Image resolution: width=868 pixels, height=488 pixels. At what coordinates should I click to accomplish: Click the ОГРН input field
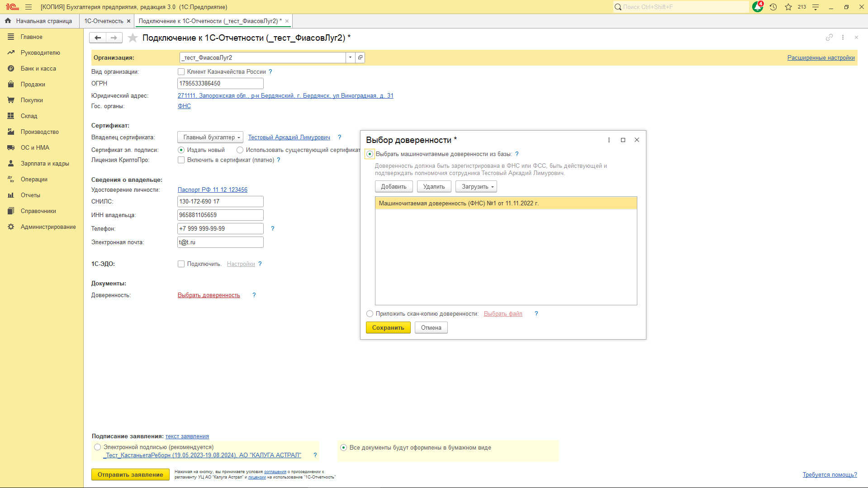220,83
